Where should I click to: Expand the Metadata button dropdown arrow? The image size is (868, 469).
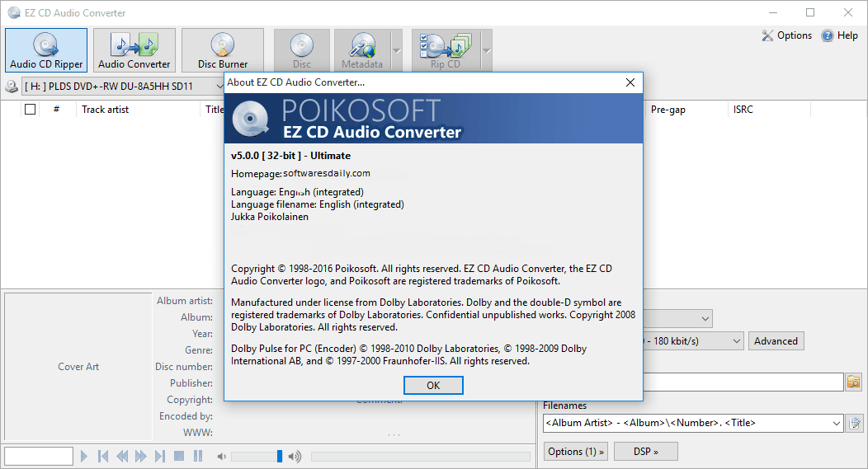coord(397,50)
